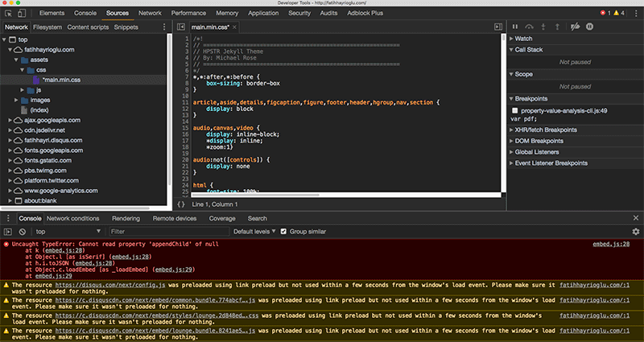Expand the images folder

[16, 100]
